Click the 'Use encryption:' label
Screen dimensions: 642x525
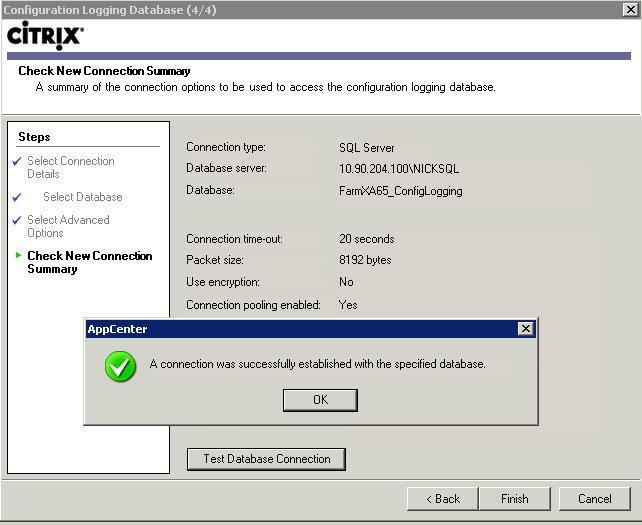coord(223,282)
